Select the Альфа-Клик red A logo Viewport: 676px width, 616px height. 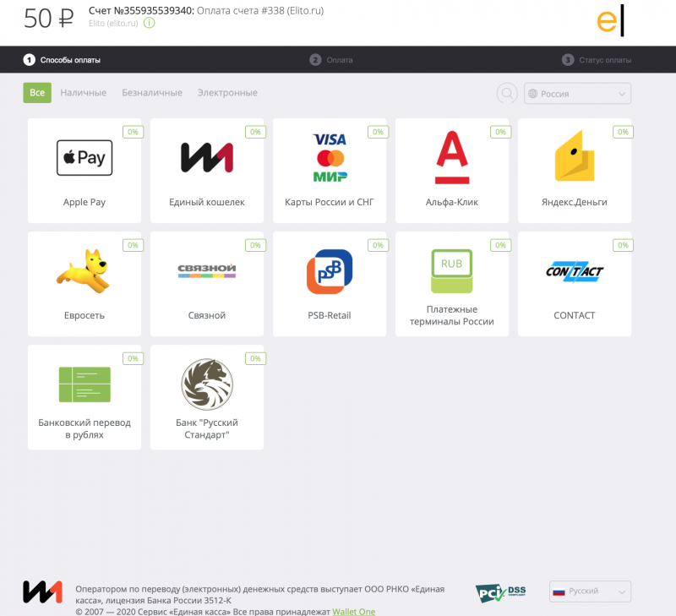452,157
